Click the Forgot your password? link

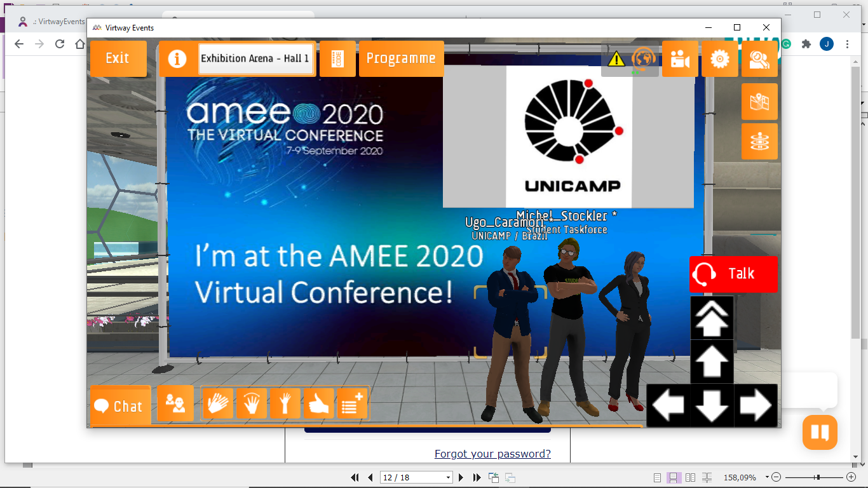tap(492, 454)
